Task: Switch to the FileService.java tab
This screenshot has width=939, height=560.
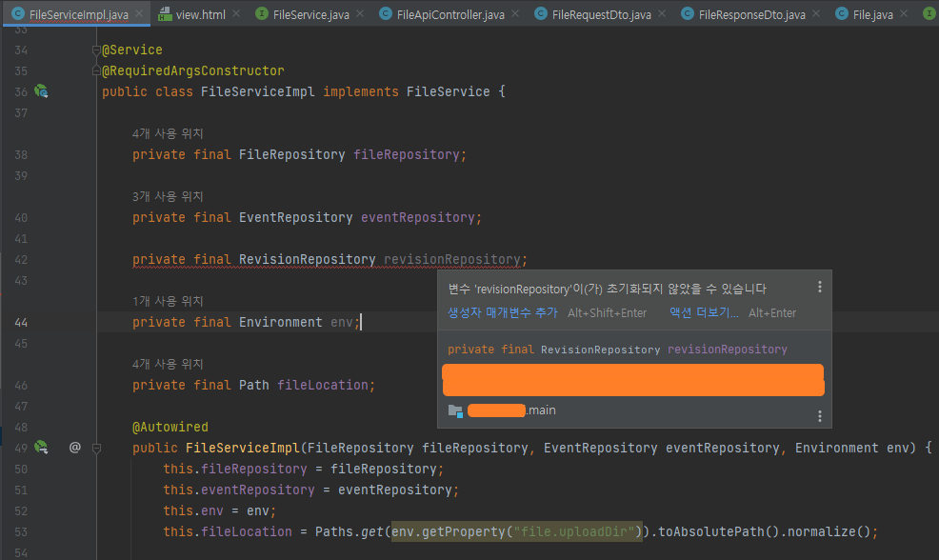Action: (310, 14)
